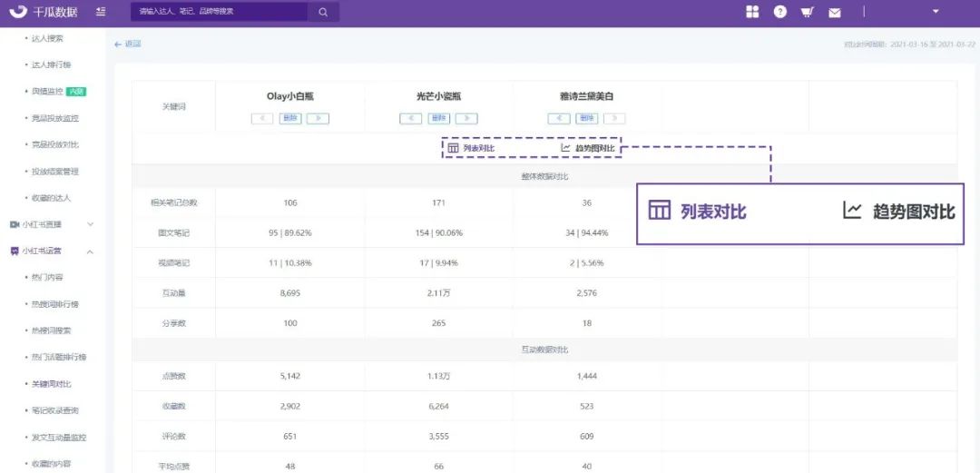Click the value 171 in 相关笔记总数 row

coord(438,202)
